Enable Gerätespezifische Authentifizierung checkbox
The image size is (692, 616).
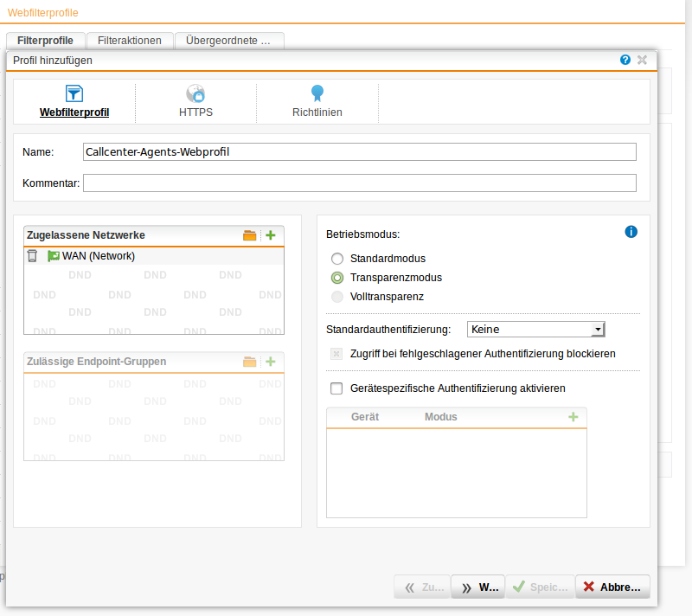click(337, 388)
